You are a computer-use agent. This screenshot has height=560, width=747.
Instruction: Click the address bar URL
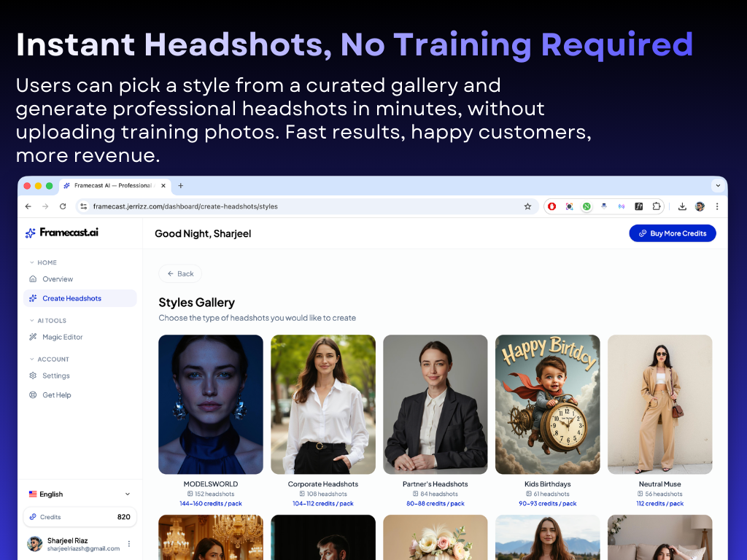point(185,206)
